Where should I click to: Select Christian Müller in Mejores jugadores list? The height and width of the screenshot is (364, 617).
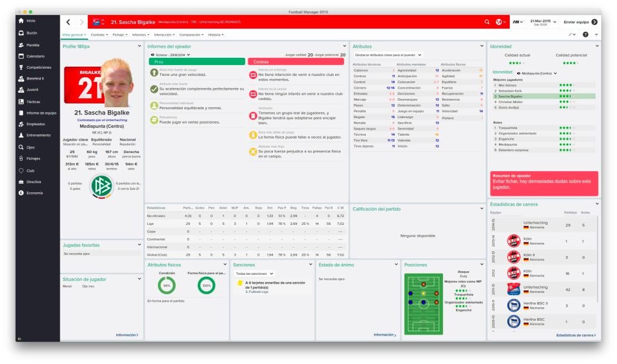(544, 102)
